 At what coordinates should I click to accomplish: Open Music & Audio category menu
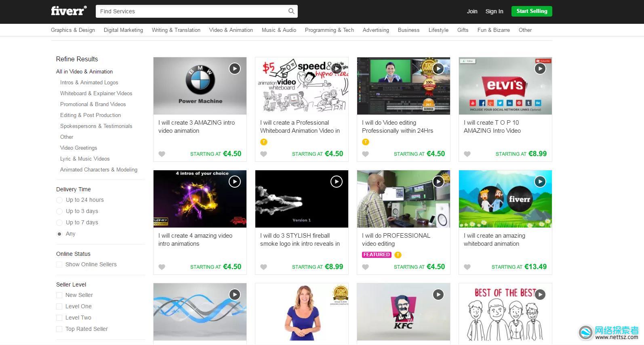[x=279, y=30]
